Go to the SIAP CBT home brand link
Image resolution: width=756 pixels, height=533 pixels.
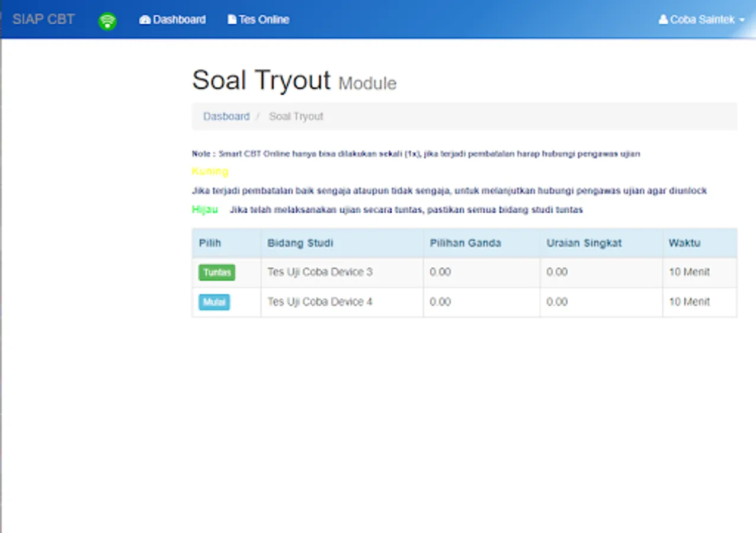click(x=43, y=19)
